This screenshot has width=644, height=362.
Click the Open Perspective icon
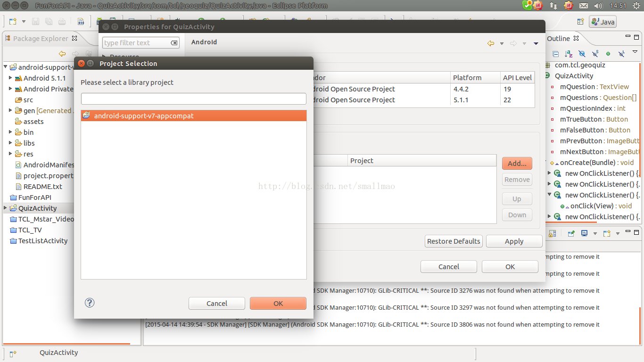pyautogui.click(x=581, y=22)
